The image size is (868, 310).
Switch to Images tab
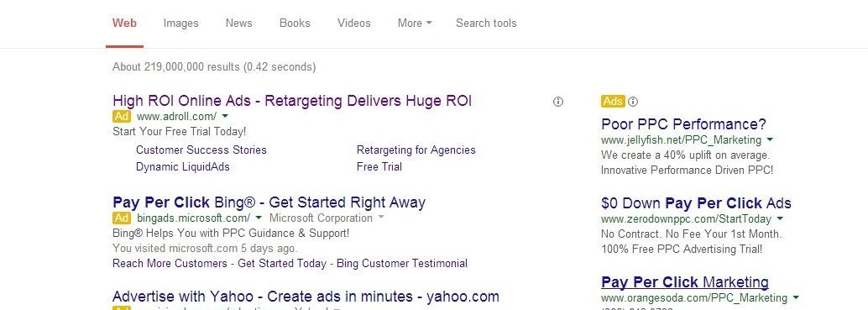point(181,24)
